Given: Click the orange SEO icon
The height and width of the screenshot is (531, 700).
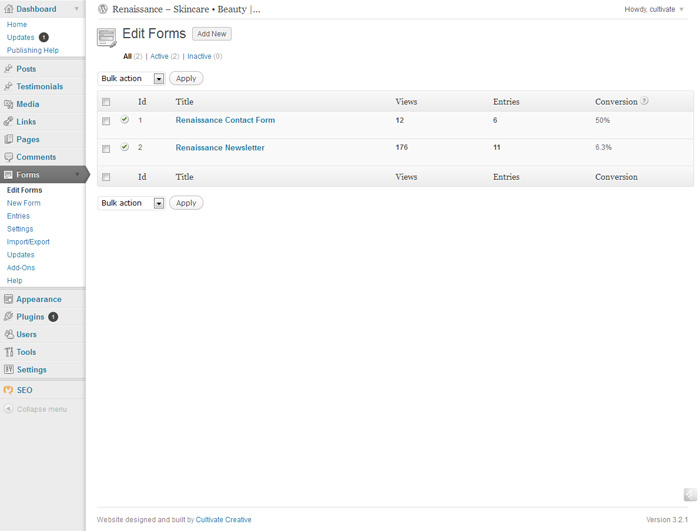Looking at the screenshot, I should (8, 390).
